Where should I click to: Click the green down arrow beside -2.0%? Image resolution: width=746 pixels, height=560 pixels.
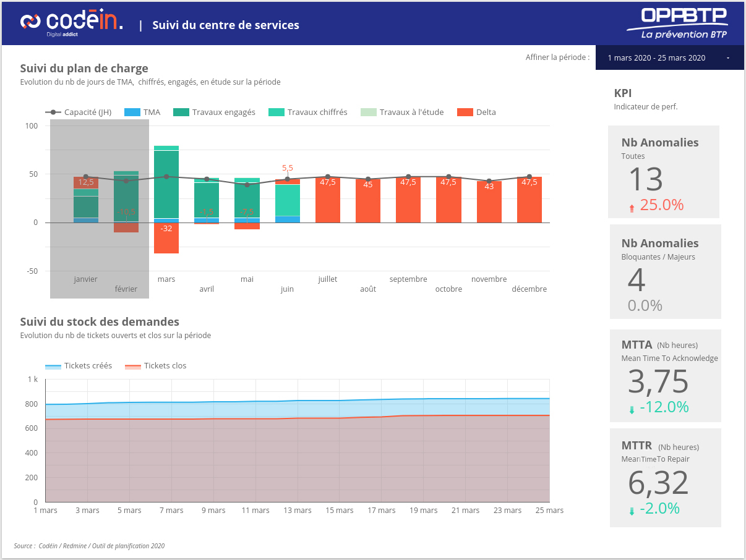tap(632, 511)
